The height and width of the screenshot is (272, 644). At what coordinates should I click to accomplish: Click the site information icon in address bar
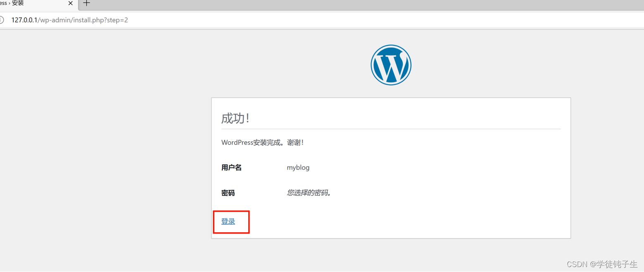point(1,20)
